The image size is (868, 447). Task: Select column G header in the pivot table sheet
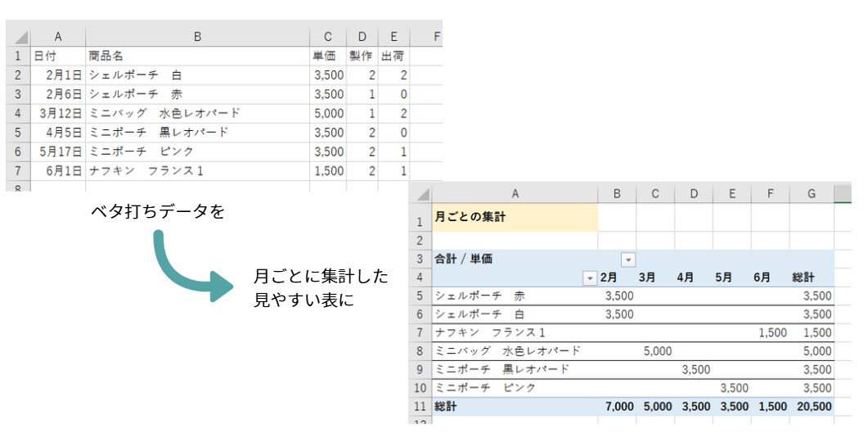click(812, 194)
